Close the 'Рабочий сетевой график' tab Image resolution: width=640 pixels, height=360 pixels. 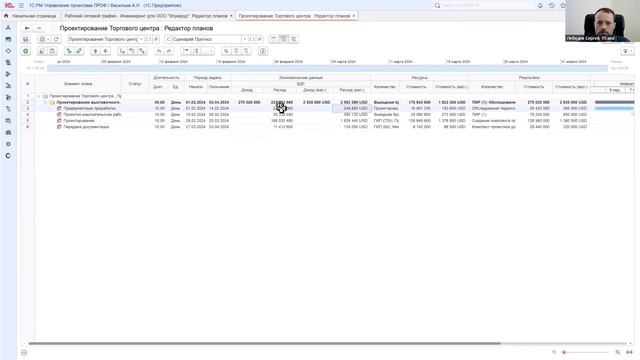(x=231, y=16)
